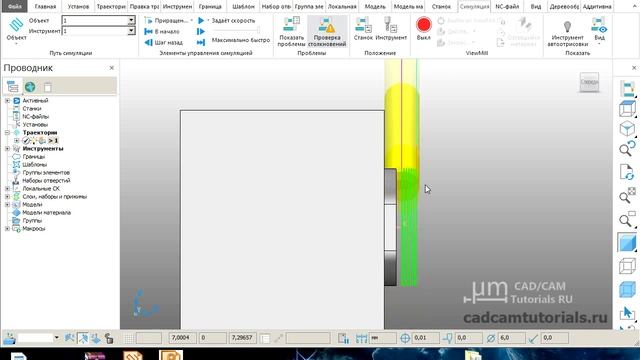The height and width of the screenshot is (360, 640).
Task: Select the explorer tree view tab icon
Action: 13,87
